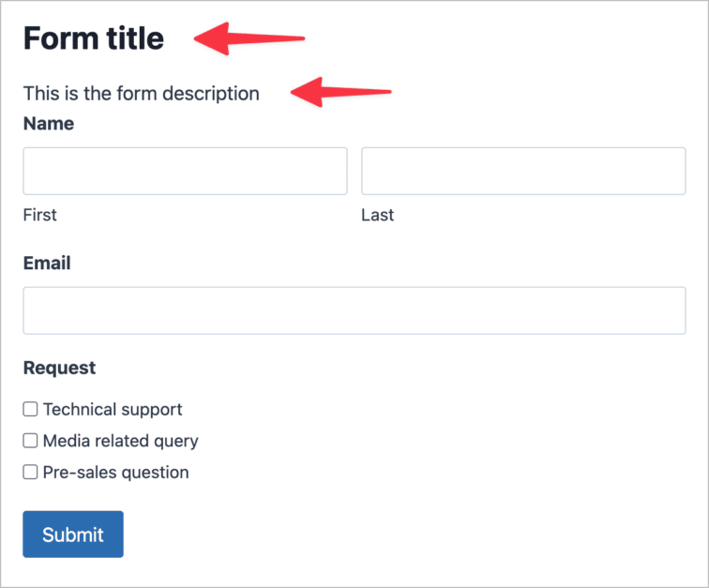The width and height of the screenshot is (709, 588).
Task: Click empty white space right of Submit button
Action: point(375,535)
